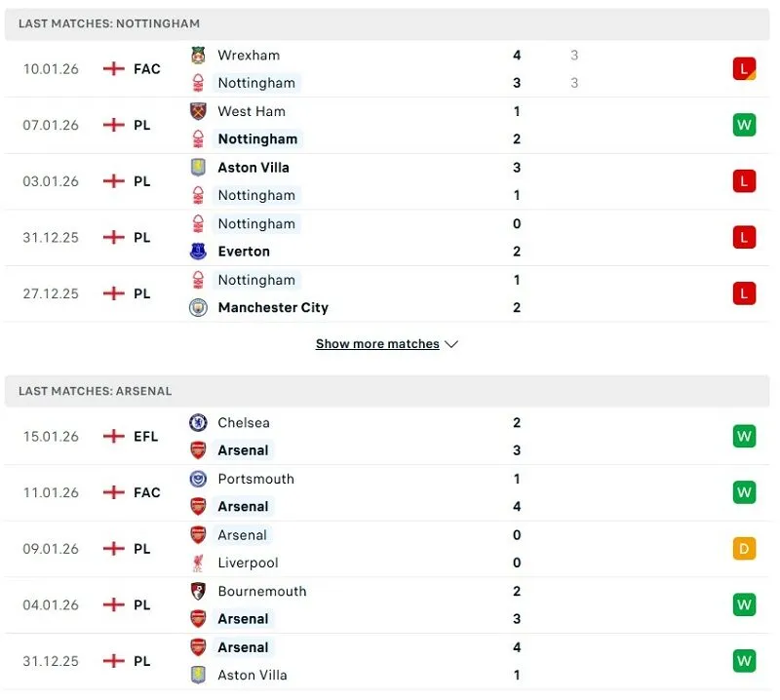Select the Nottingham Forest crest logo

coord(200,83)
